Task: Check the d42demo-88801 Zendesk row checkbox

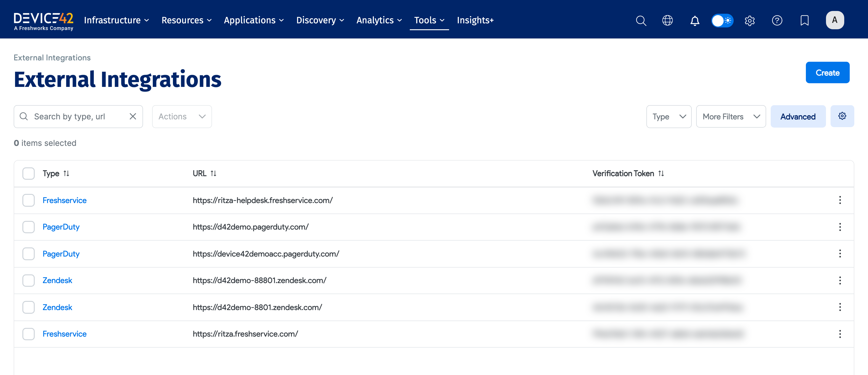Action: pyautogui.click(x=29, y=280)
